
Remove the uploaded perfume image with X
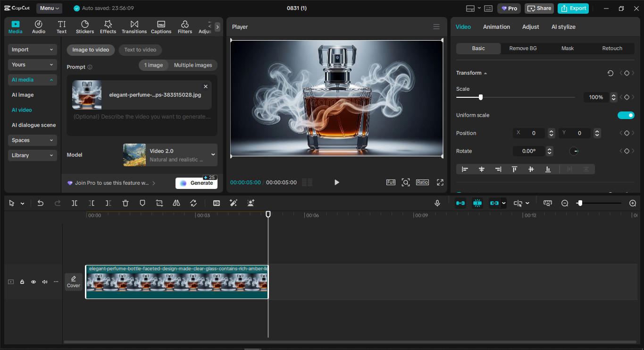pos(206,86)
